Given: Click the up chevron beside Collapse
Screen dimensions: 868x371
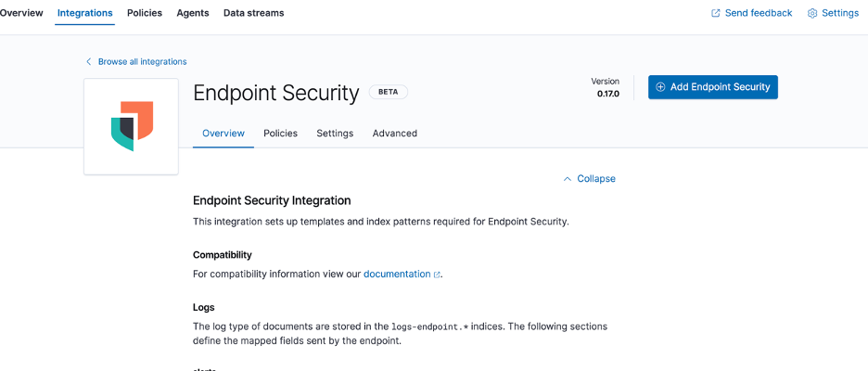Looking at the screenshot, I should pyautogui.click(x=567, y=179).
